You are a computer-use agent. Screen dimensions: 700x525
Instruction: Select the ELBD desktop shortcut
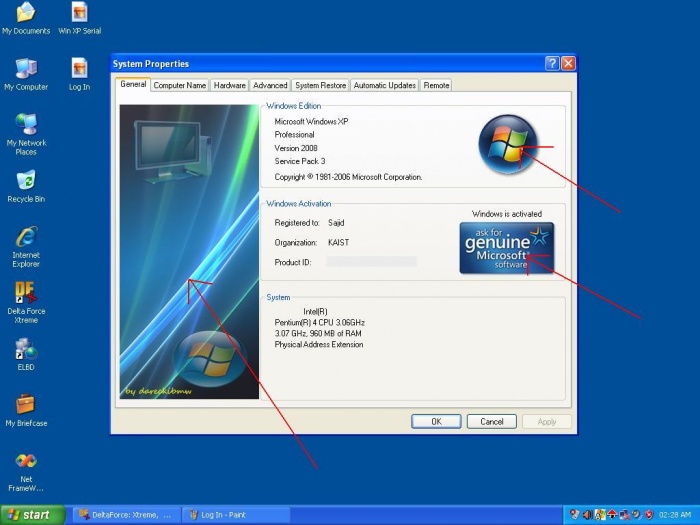[26, 355]
